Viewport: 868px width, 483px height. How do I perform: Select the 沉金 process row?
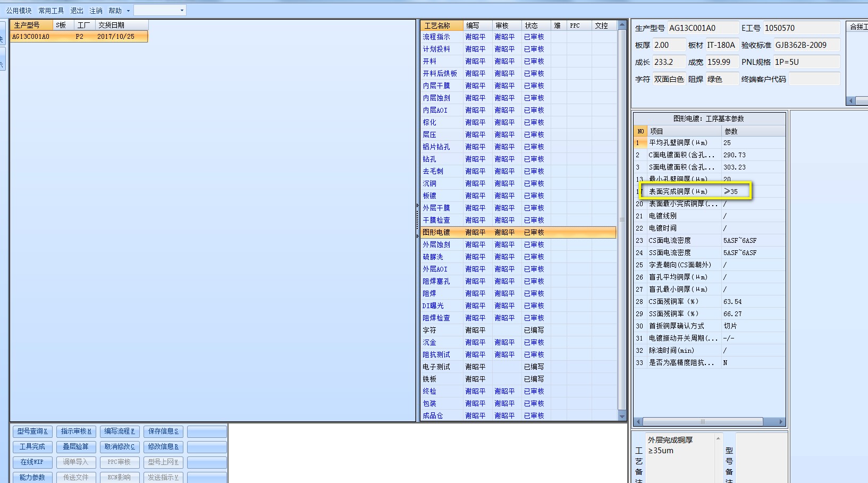pyautogui.click(x=518, y=343)
